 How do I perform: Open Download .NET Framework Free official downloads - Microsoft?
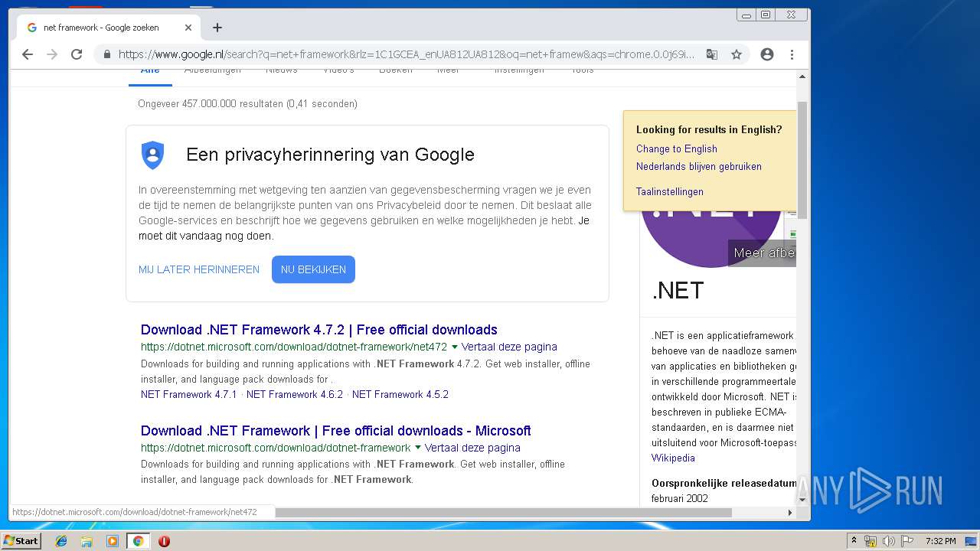(336, 431)
